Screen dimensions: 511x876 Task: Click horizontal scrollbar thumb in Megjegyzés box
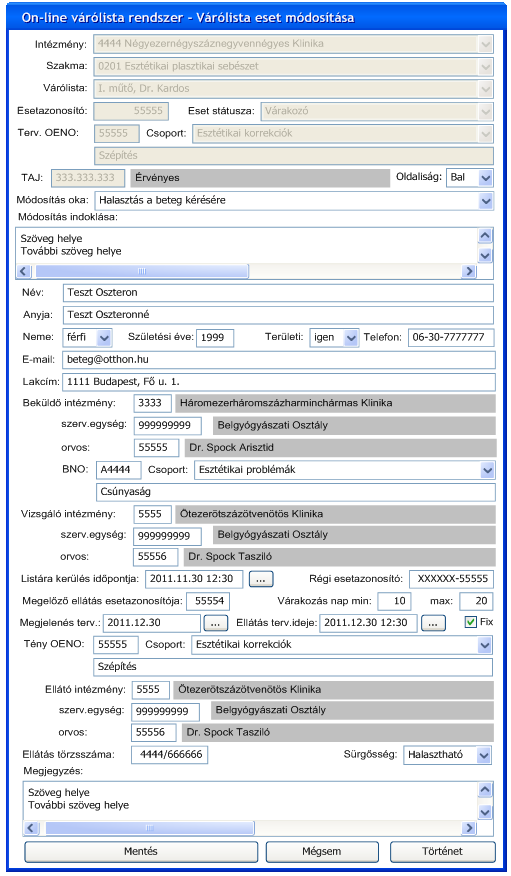click(x=150, y=828)
